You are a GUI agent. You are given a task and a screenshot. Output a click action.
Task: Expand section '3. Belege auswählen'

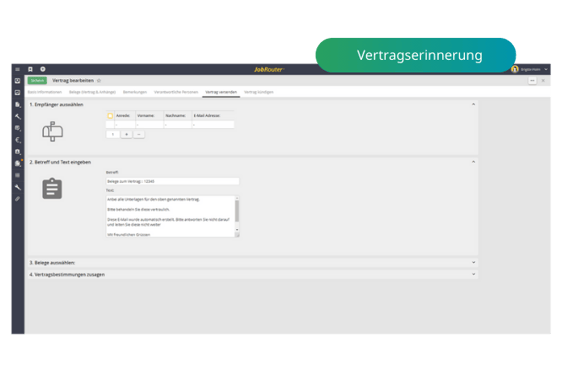tap(473, 262)
